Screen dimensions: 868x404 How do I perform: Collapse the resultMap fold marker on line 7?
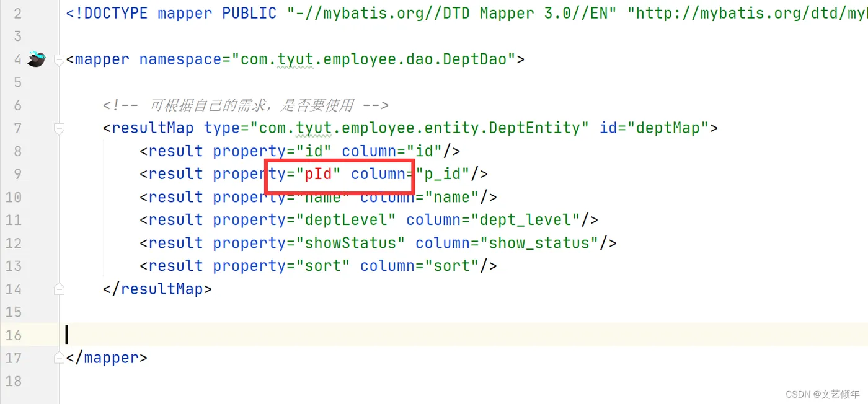point(60,129)
